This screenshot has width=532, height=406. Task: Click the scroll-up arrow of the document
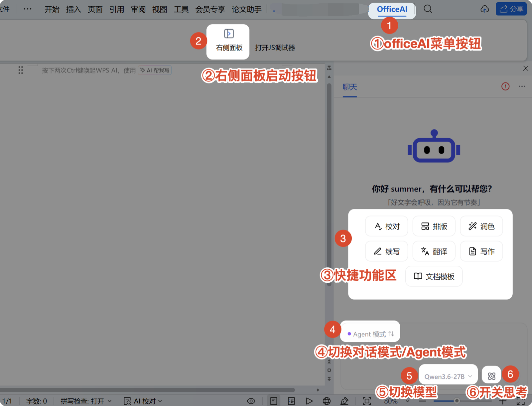pyautogui.click(x=329, y=77)
